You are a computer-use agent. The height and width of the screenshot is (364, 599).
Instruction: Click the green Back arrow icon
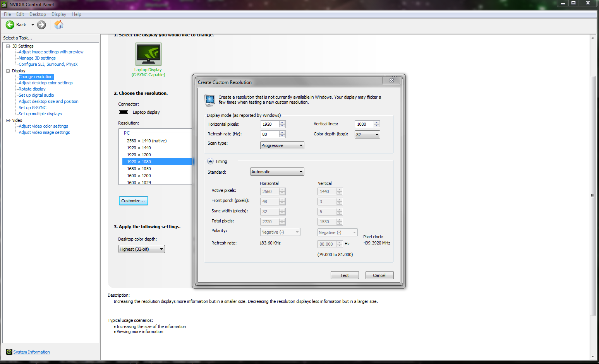pos(10,25)
